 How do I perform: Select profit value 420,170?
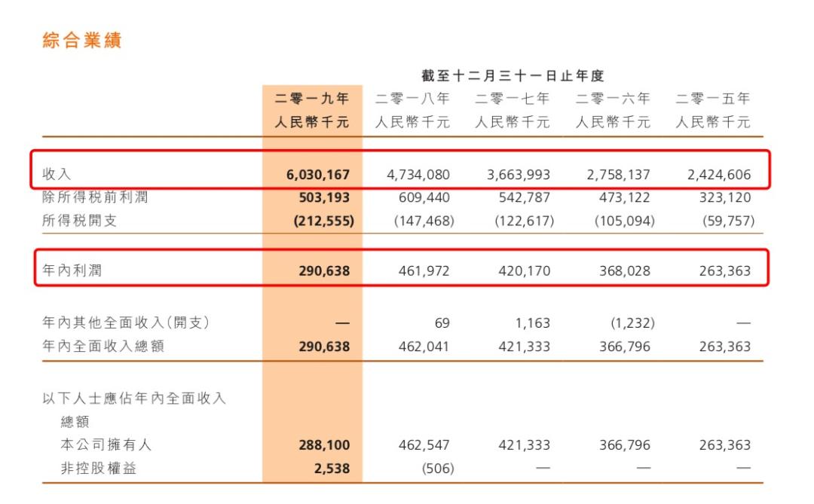coord(525,271)
